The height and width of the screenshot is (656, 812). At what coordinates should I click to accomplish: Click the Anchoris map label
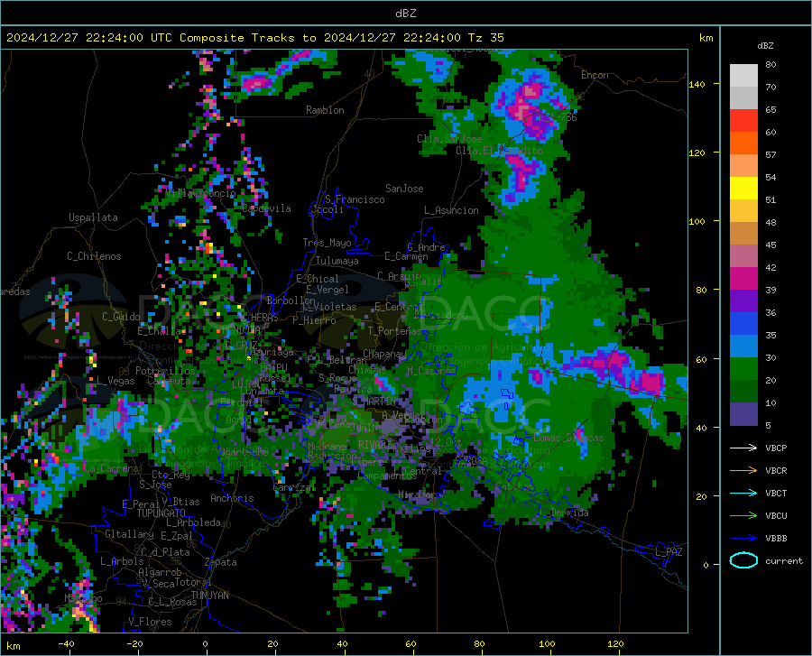[x=232, y=498]
